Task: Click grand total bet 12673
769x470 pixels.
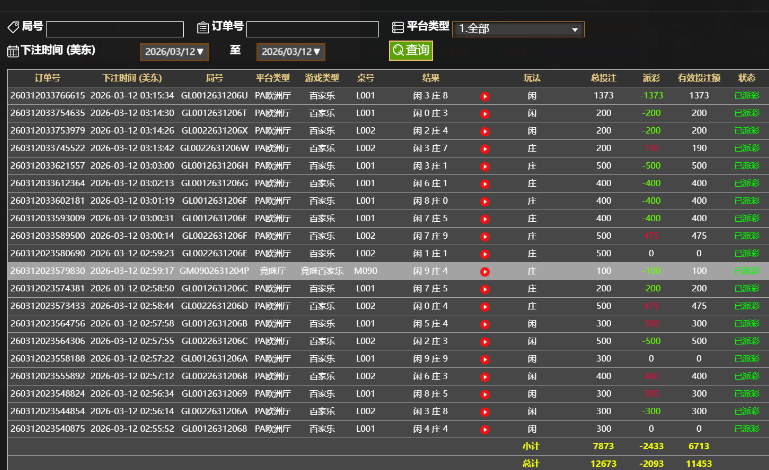Action: 603,464
